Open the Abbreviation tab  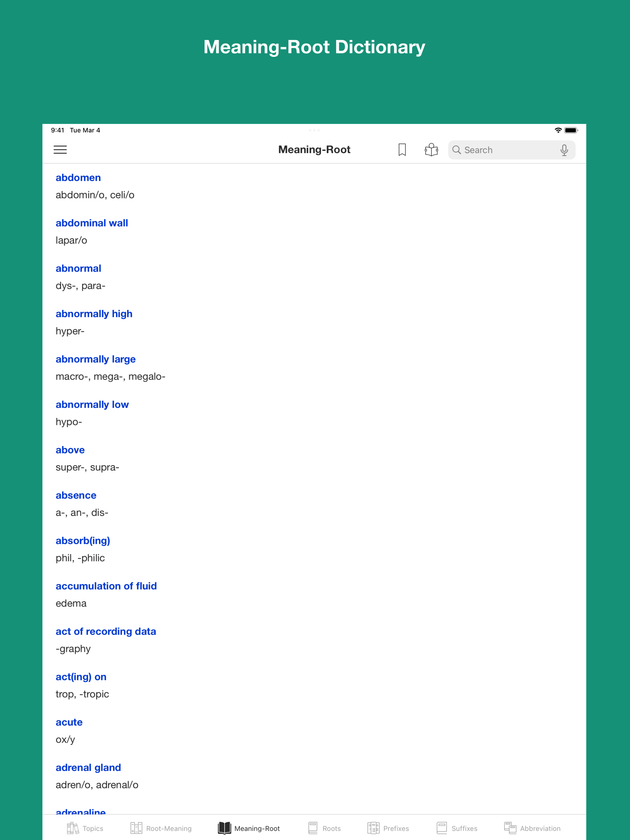coord(532,828)
